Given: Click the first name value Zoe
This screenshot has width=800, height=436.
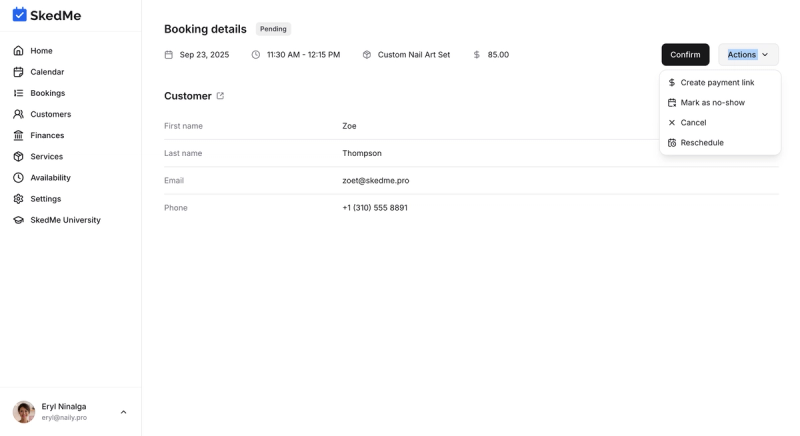Looking at the screenshot, I should coord(349,126).
